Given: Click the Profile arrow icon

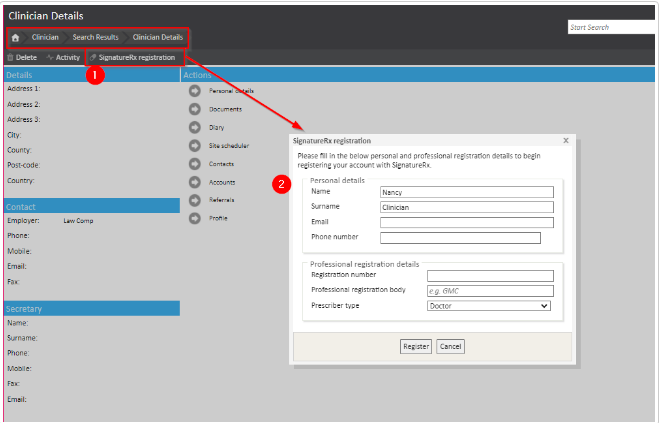Looking at the screenshot, I should click(195, 218).
